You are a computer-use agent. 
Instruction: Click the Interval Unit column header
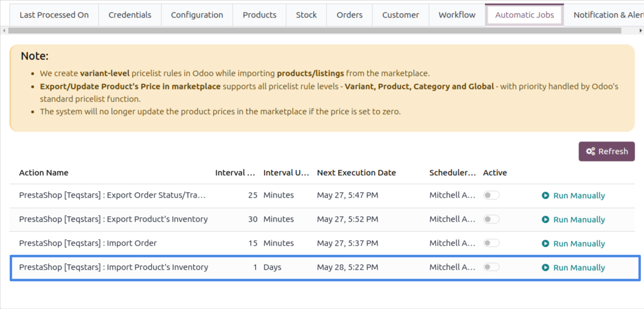pos(286,173)
